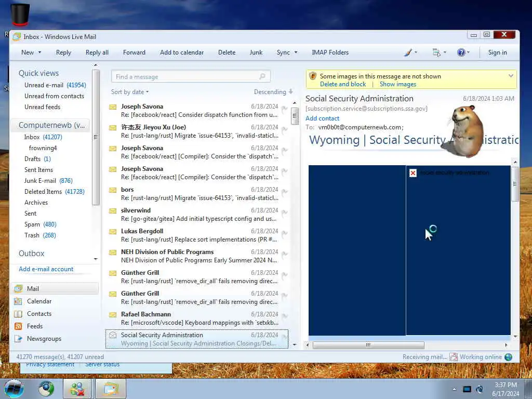Open the Rafael Bachmann message
Screen dimensions: 532x399
coord(197,318)
